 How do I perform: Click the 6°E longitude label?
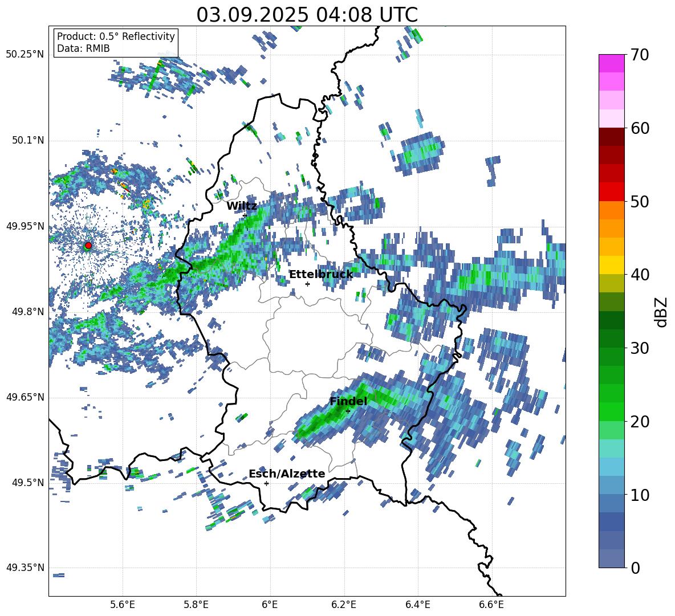click(x=270, y=605)
